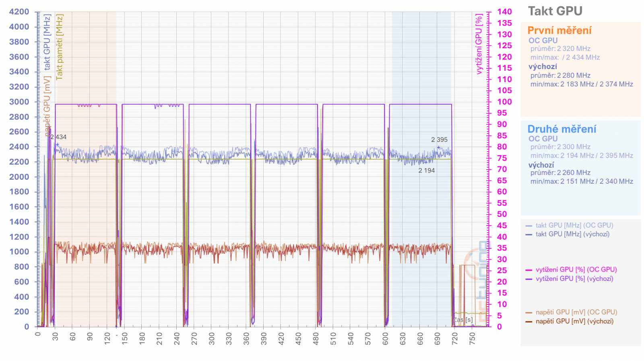
Task: Click "OC GPU" under Druhé měření
Action: [x=543, y=139]
